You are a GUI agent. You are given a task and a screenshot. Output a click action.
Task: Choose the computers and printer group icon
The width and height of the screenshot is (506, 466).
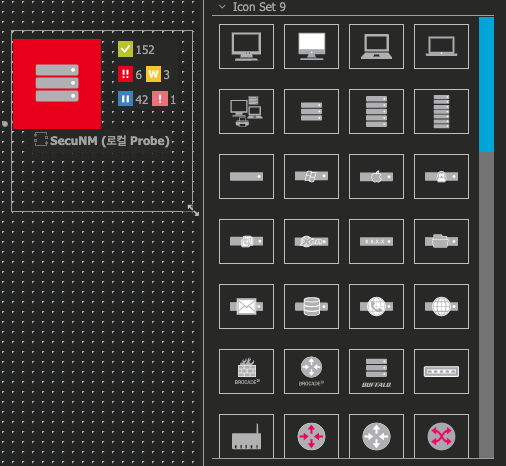click(x=246, y=112)
